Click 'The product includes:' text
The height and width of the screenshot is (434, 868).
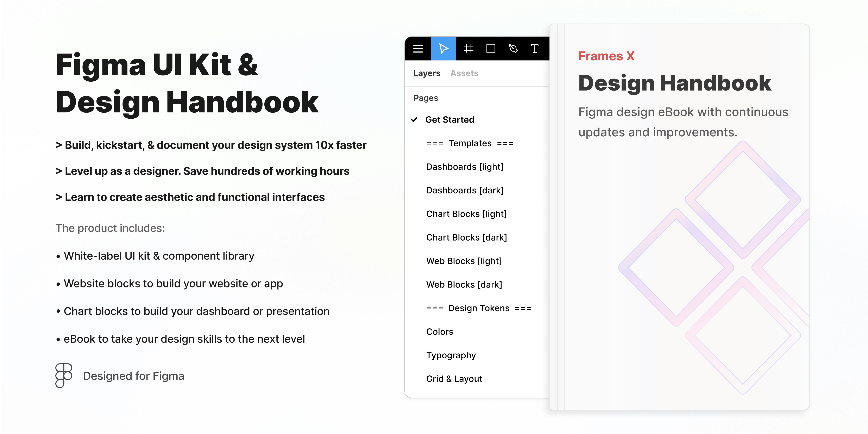110,228
